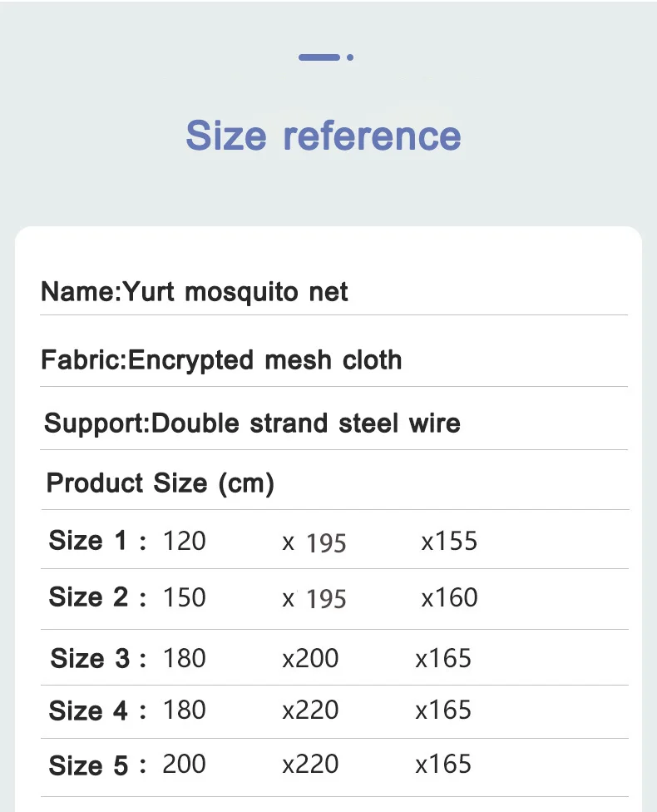Click the x155 height value in Size 1
Image resolution: width=657 pixels, height=812 pixels.
click(x=449, y=541)
